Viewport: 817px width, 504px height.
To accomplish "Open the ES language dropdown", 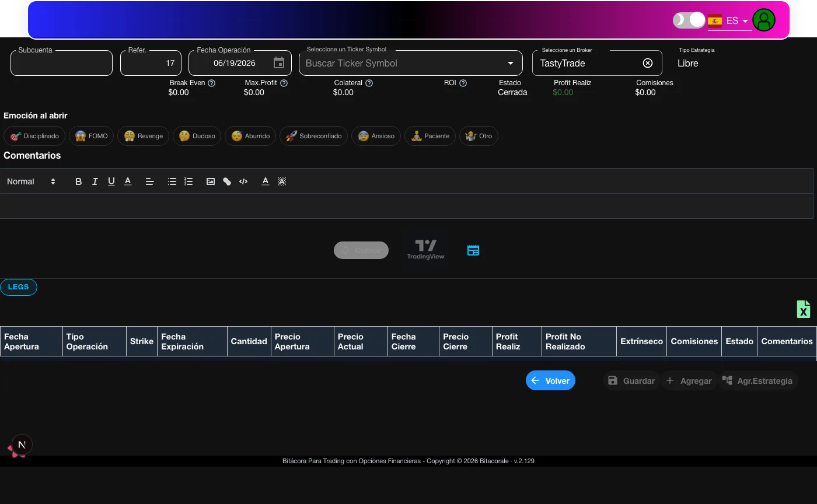I will tap(729, 20).
